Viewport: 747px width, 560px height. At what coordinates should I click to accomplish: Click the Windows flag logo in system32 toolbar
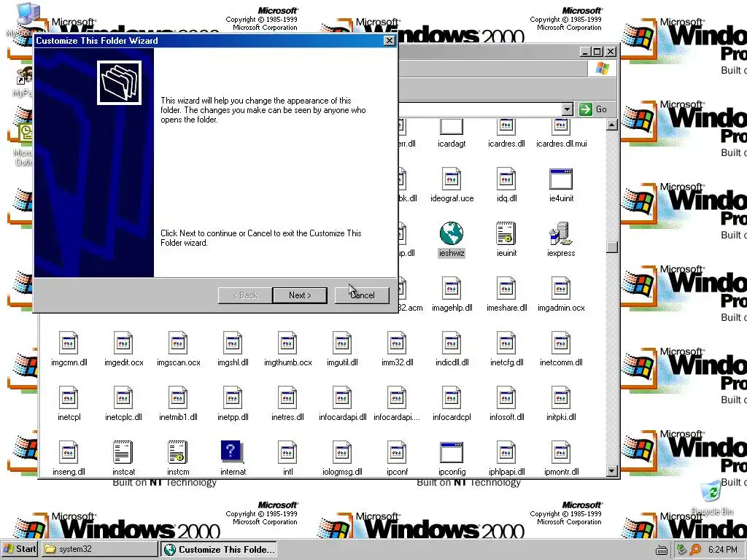click(x=602, y=69)
